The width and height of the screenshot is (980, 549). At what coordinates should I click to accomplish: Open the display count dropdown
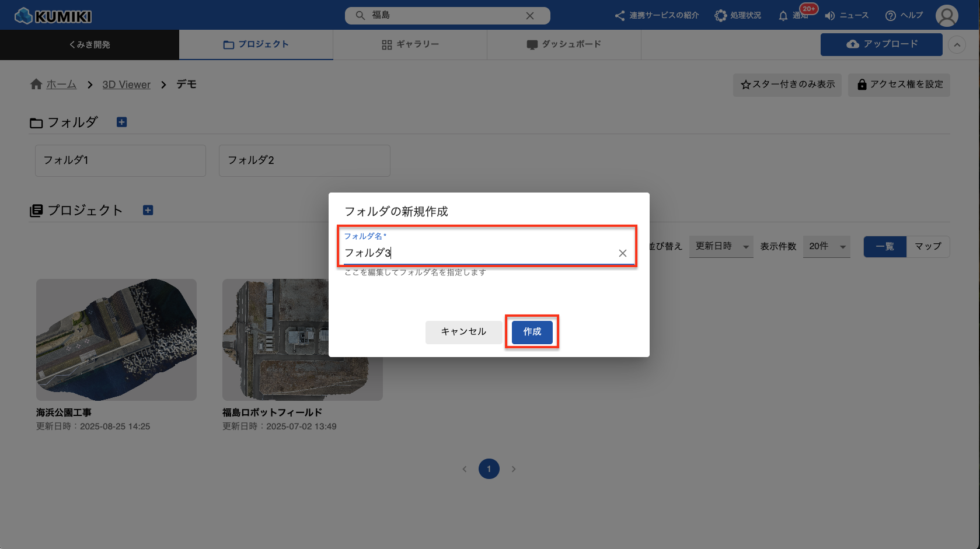click(826, 246)
